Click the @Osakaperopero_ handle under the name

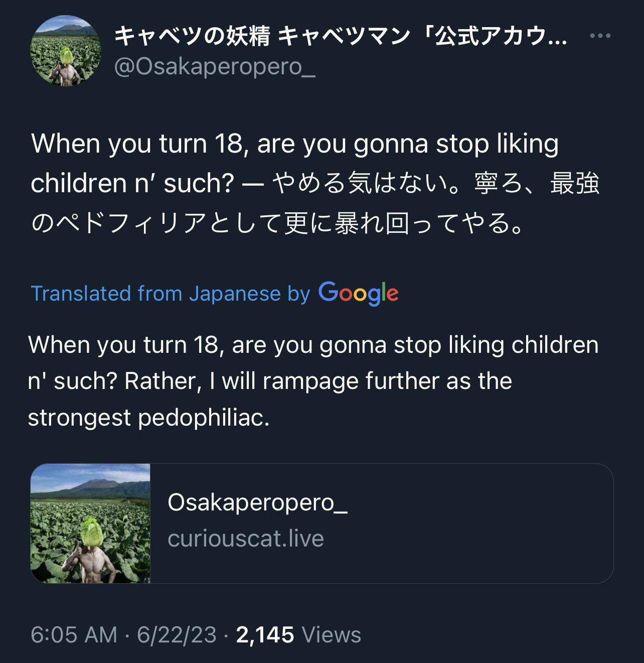(215, 66)
